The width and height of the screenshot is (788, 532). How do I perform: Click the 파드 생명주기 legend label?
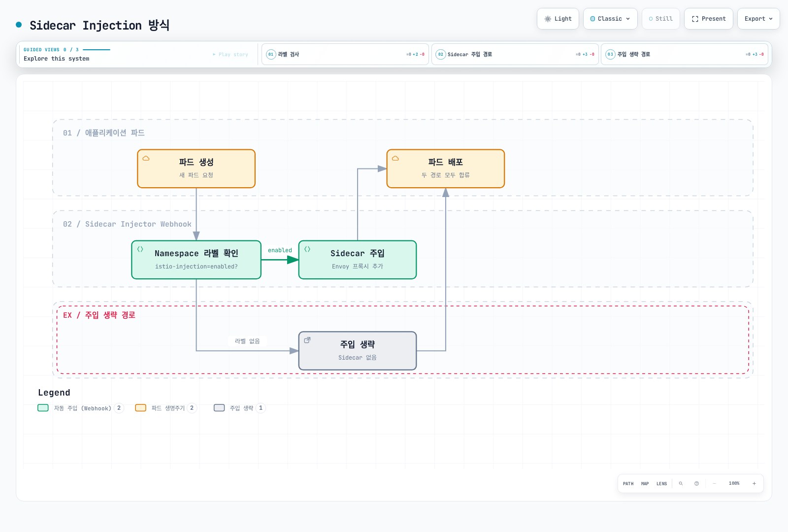click(x=168, y=408)
